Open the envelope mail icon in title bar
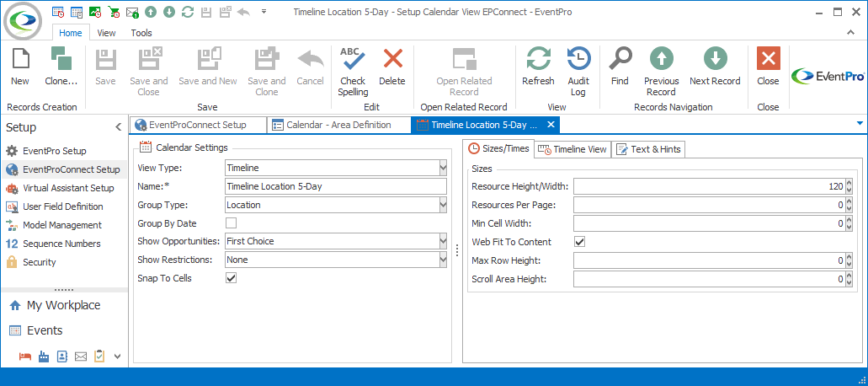The height and width of the screenshot is (386, 868). coord(131,12)
